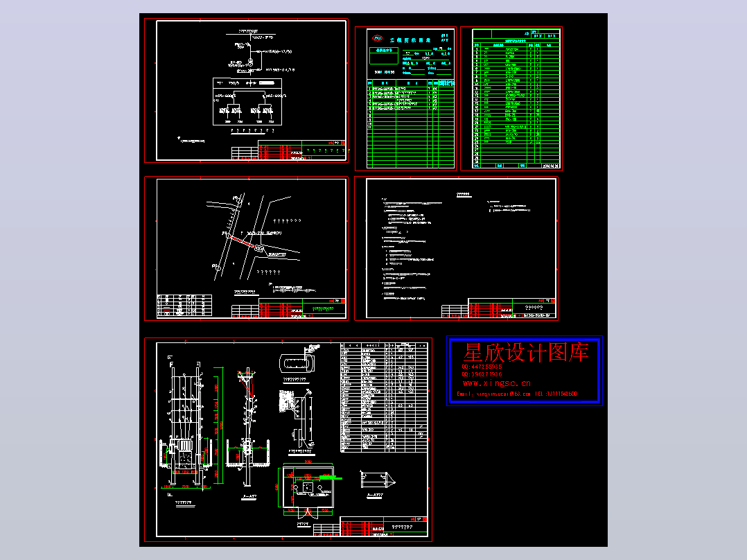Select the site plan sheet with red cable route
Image resolution: width=747 pixels, height=560 pixels.
pyautogui.click(x=246, y=248)
